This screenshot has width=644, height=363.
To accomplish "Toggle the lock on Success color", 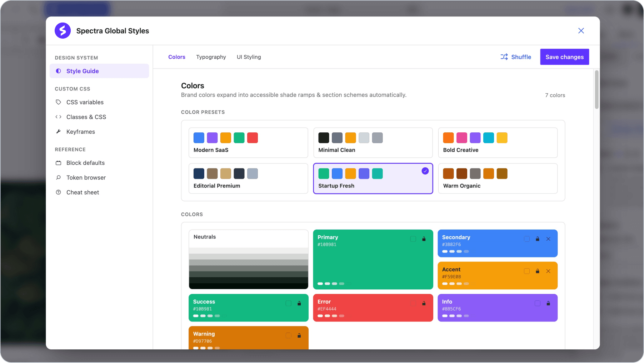I will pyautogui.click(x=299, y=303).
